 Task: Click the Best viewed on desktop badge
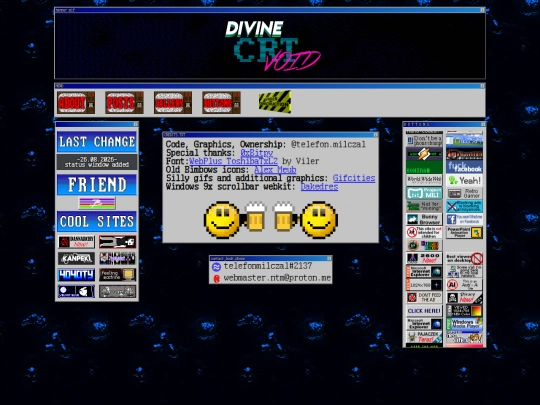pyautogui.click(x=464, y=258)
